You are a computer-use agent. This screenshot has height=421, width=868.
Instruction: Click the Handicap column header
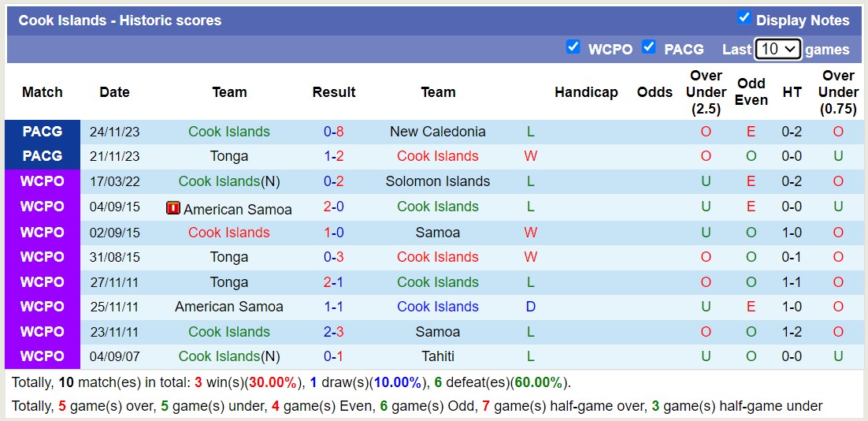(586, 92)
